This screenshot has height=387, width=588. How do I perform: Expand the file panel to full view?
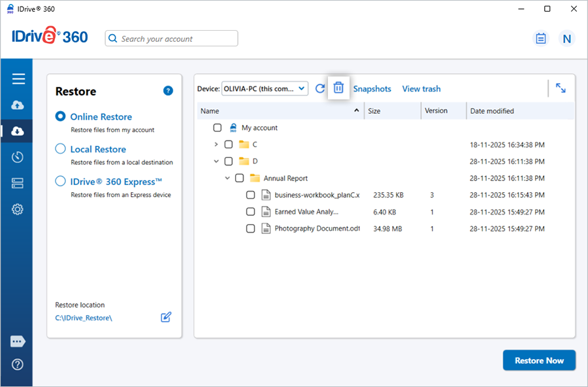coord(561,88)
